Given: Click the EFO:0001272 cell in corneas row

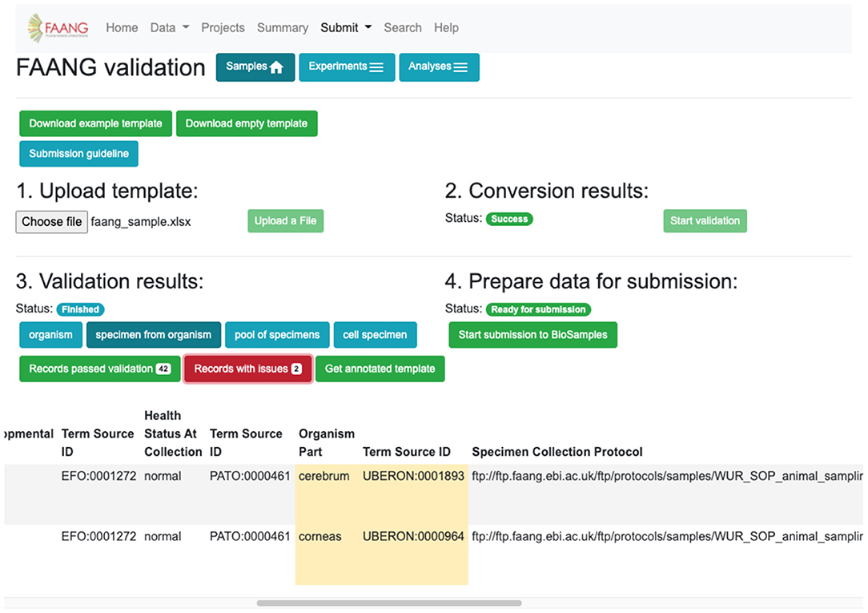Looking at the screenshot, I should tap(98, 537).
